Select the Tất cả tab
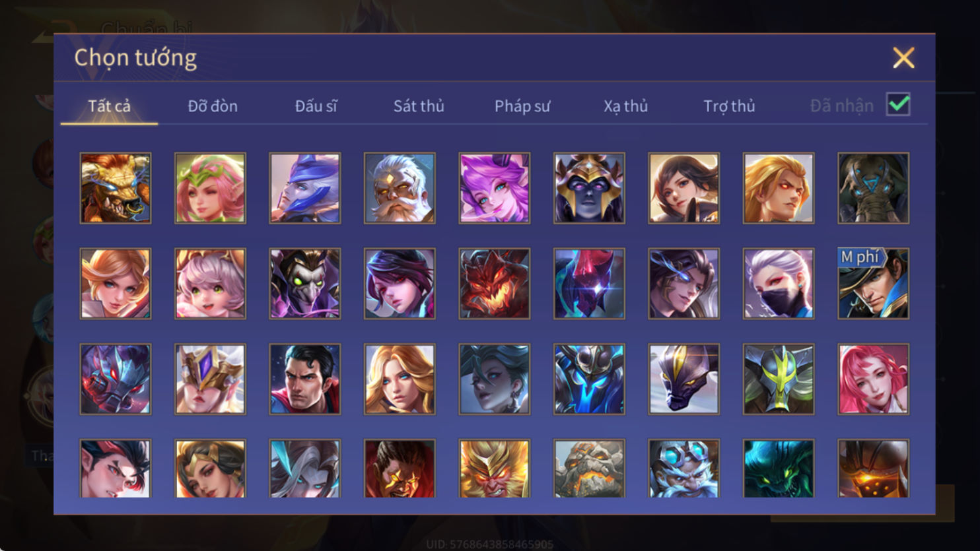Viewport: 980px width, 551px height. pyautogui.click(x=109, y=106)
